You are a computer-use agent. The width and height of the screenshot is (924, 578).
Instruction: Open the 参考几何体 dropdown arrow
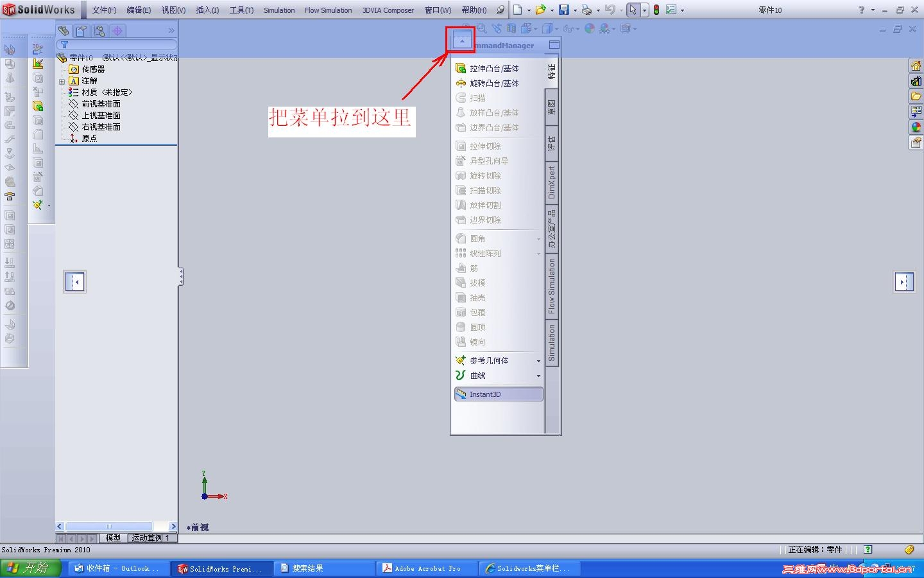click(538, 361)
